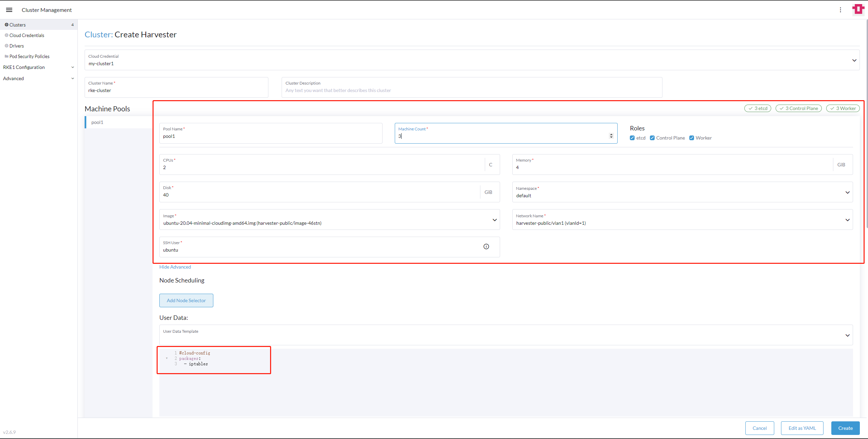
Task: Click the #cloud-config line in editor
Action: 195,353
